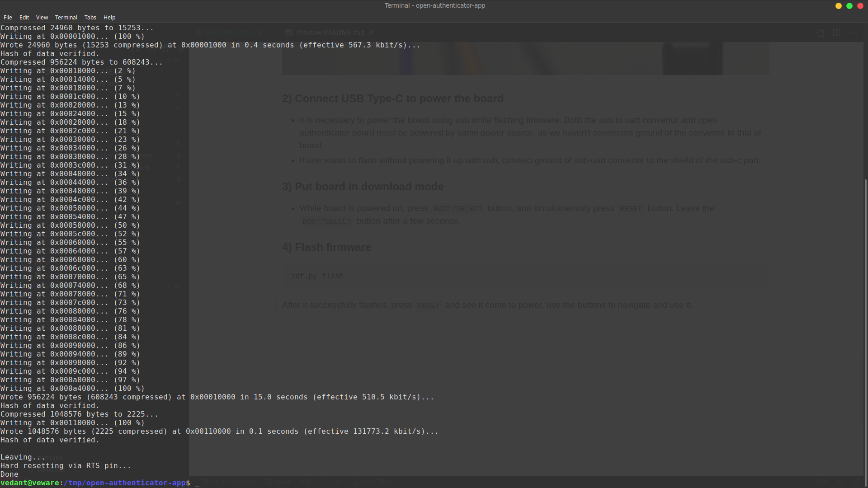The height and width of the screenshot is (488, 868).
Task: Open the Edit menu
Action: pyautogui.click(x=24, y=17)
